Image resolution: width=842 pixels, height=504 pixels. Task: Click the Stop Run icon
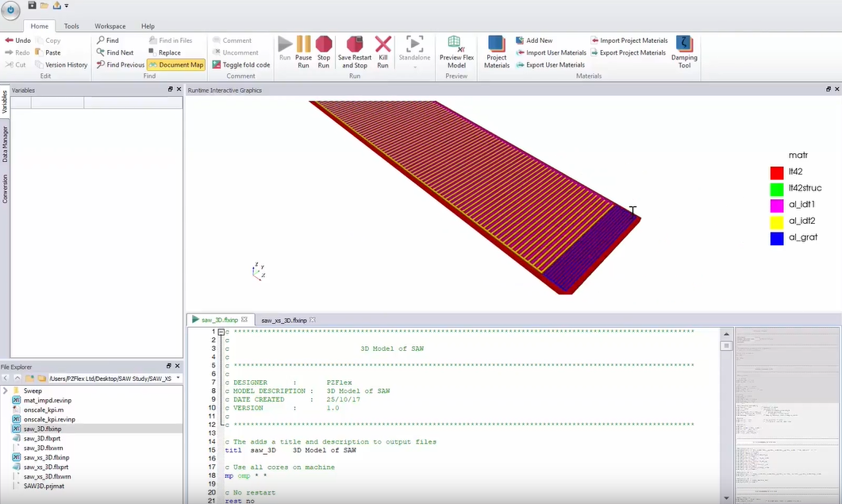tap(324, 44)
